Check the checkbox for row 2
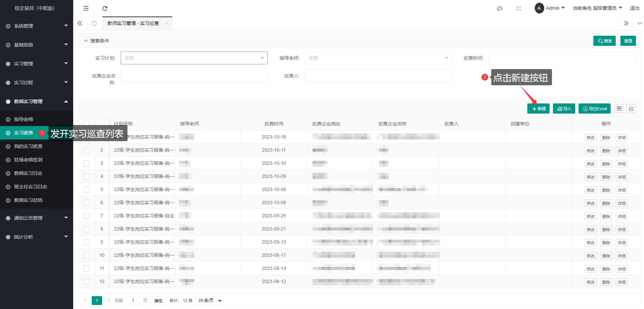644x309 pixels. pyautogui.click(x=87, y=150)
